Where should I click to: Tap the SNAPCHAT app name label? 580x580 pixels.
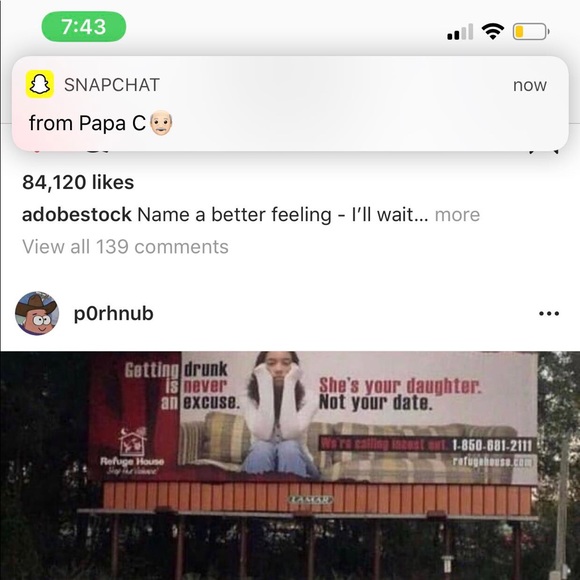(x=112, y=85)
